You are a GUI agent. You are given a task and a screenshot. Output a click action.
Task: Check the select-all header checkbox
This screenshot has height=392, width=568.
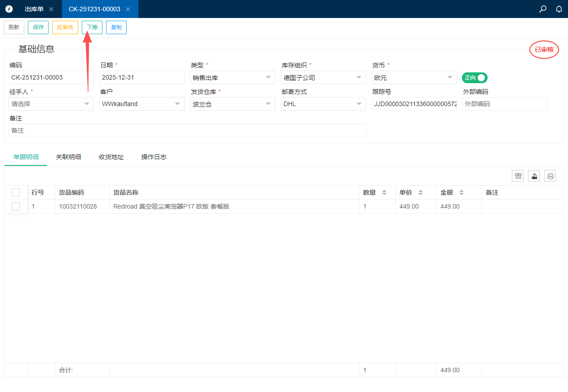click(16, 192)
